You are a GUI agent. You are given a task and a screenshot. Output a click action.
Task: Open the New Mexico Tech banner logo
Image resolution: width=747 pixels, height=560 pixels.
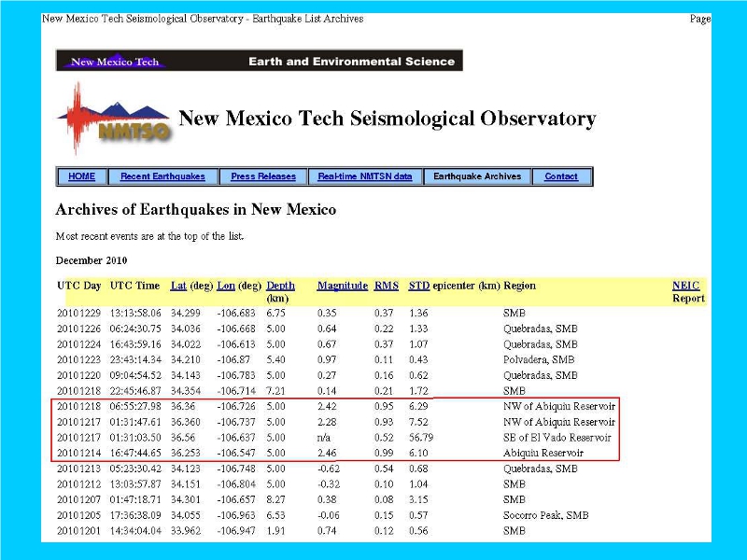(x=114, y=62)
